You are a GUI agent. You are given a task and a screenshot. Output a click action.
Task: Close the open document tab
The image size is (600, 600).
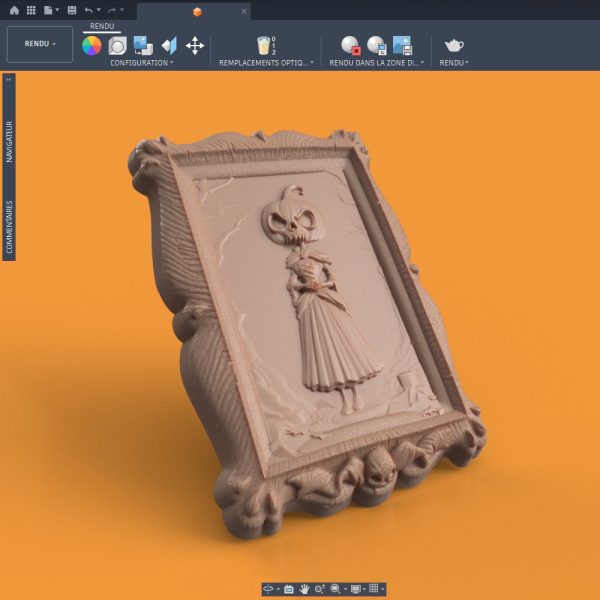[x=244, y=11]
